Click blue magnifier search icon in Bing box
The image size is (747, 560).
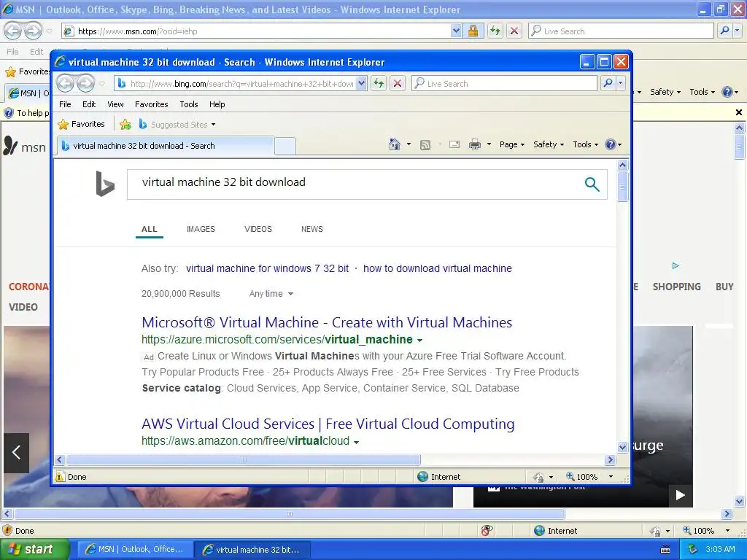(x=592, y=184)
